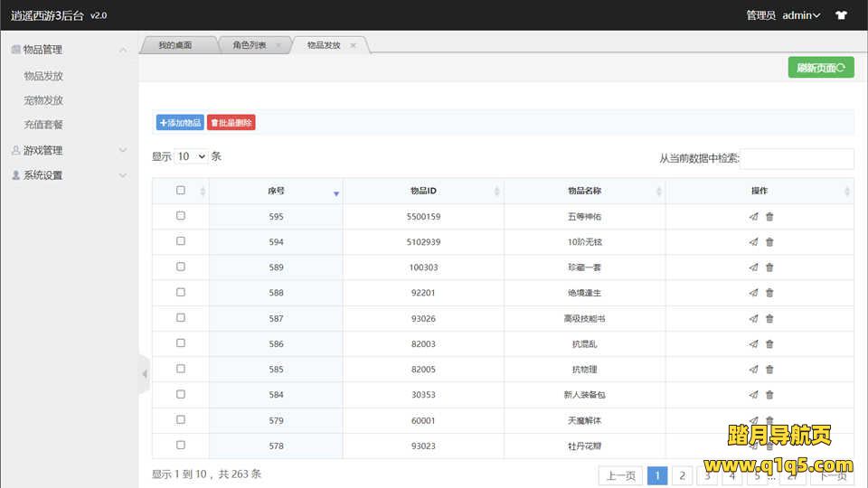Click the red 批量删除 button
868x488 pixels.
pyautogui.click(x=231, y=123)
